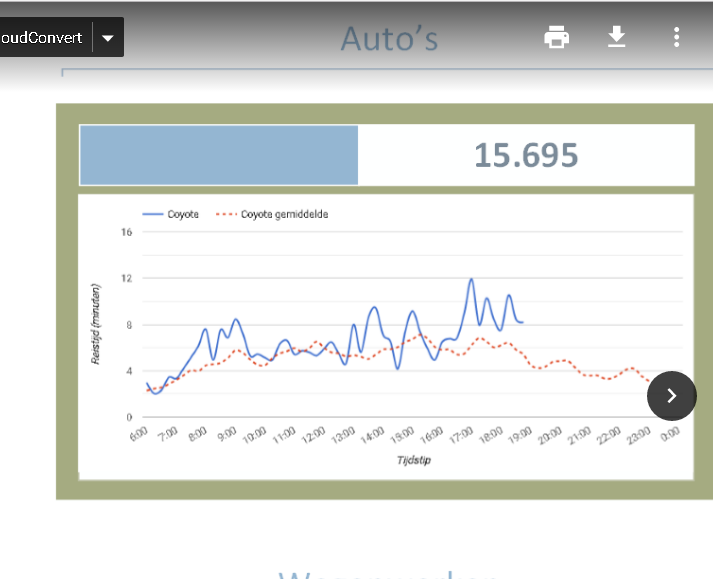This screenshot has width=713, height=579.
Task: Click the 12:00 label on time axis
Action: tap(313, 436)
